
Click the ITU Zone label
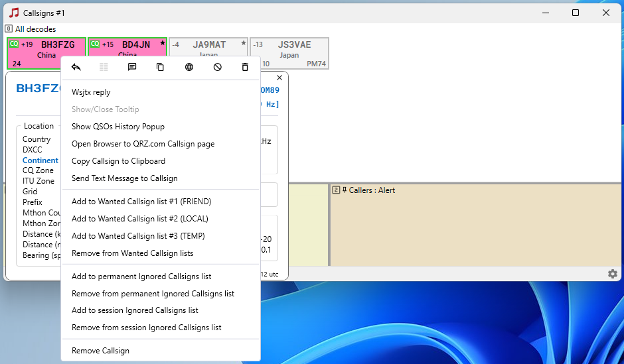click(39, 181)
